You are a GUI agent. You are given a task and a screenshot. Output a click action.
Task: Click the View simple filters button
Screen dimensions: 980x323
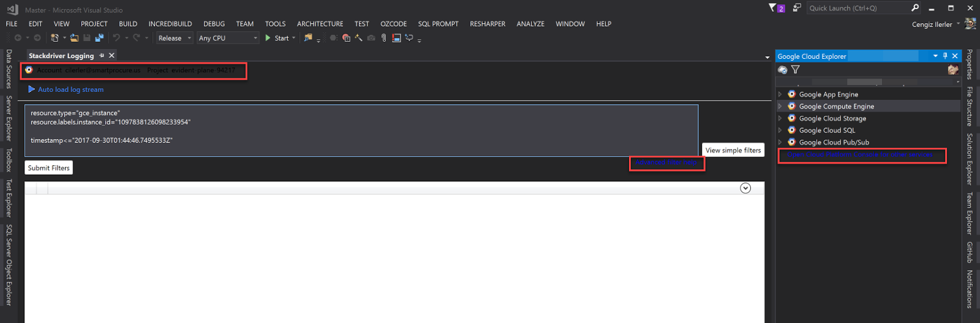(x=733, y=150)
